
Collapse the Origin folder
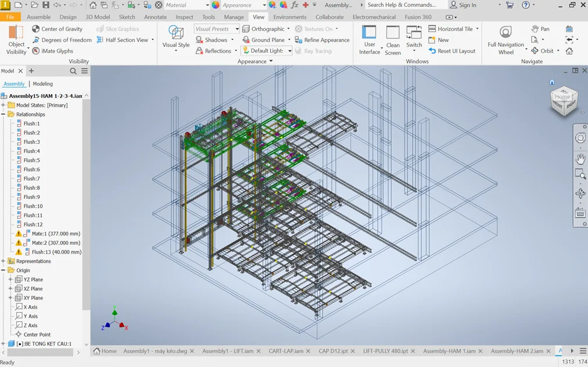pos(3,270)
